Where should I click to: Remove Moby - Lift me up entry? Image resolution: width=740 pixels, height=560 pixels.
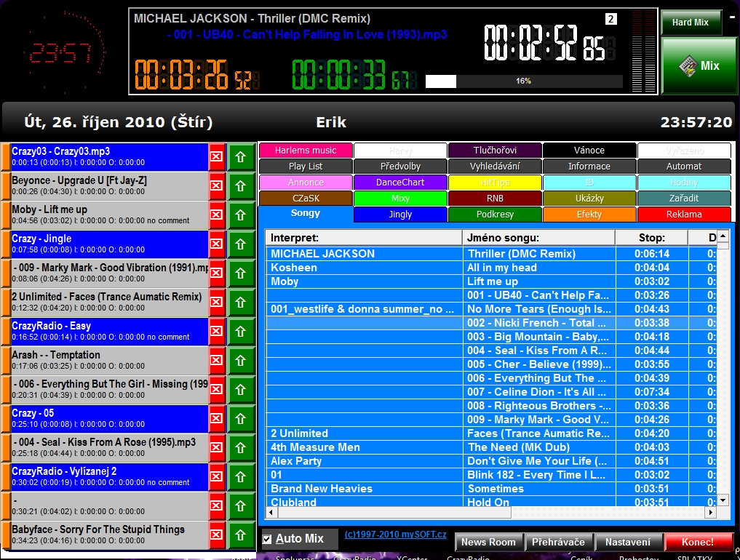tap(217, 215)
